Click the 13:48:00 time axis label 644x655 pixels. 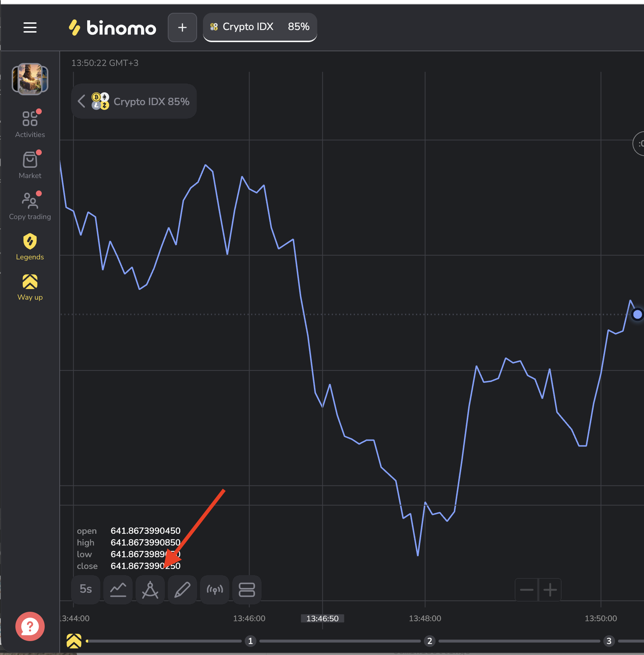point(425,618)
